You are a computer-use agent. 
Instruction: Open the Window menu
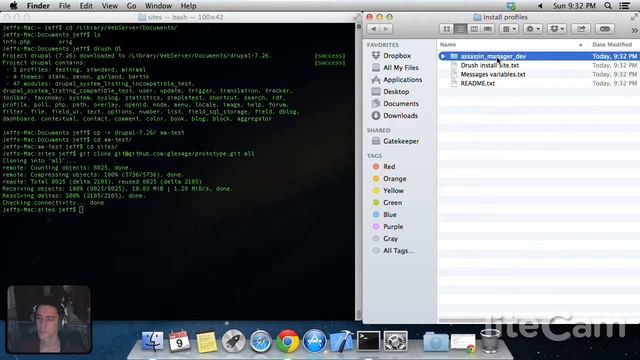point(158,6)
